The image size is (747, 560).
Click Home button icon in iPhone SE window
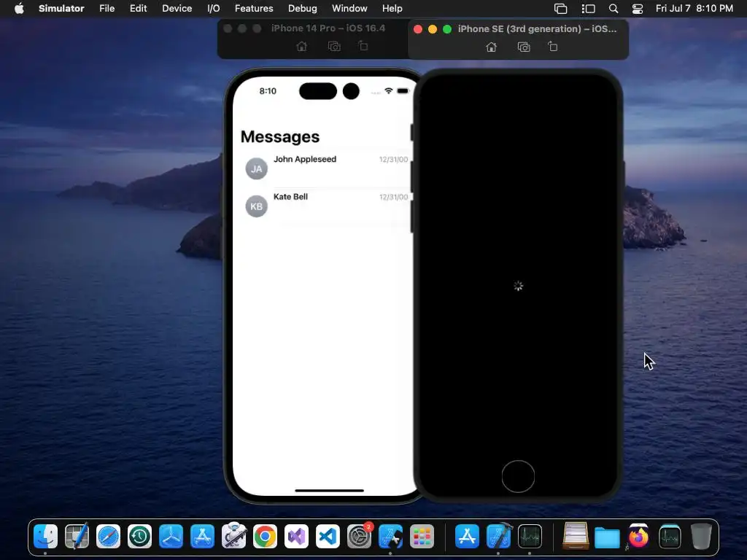[491, 47]
